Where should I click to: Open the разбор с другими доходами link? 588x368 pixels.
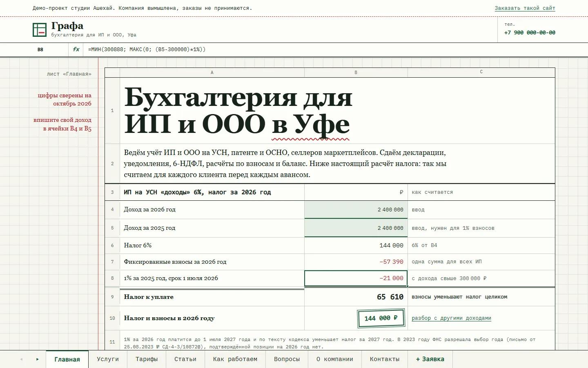tap(451, 318)
